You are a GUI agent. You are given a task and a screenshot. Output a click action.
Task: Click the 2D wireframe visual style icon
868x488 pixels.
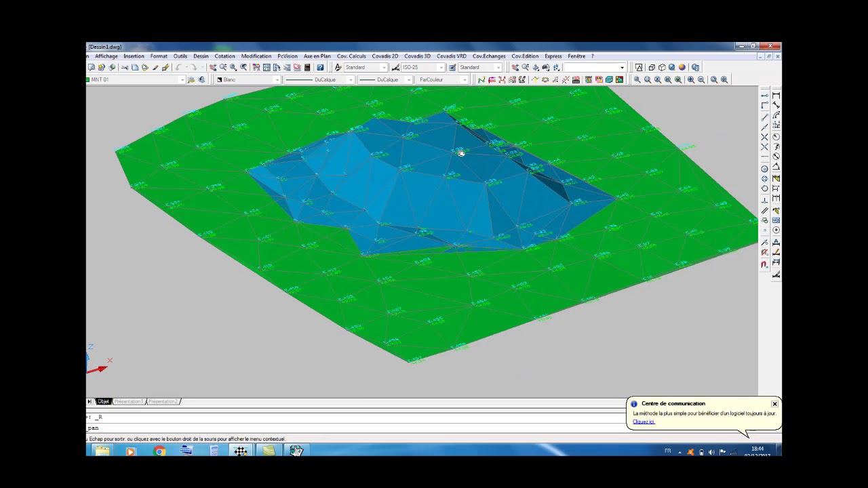pos(639,67)
